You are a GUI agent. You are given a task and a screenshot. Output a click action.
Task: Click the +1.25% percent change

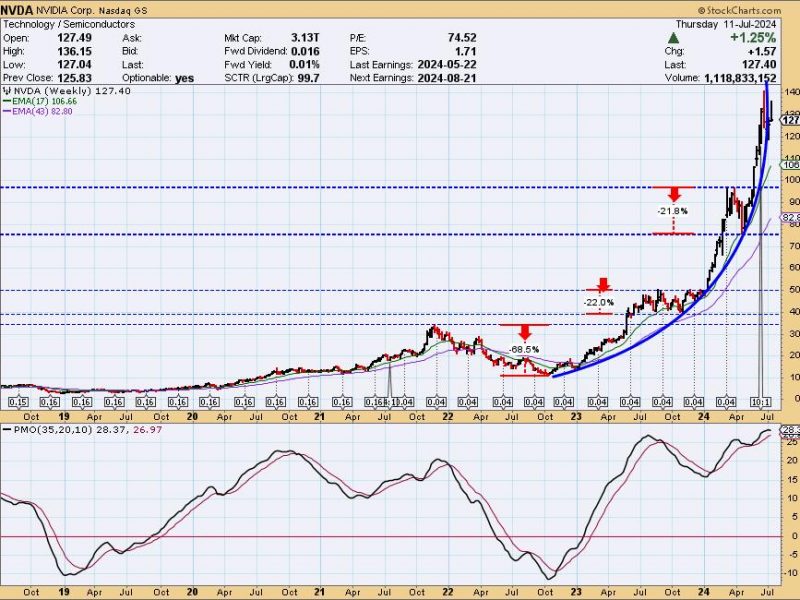pyautogui.click(x=753, y=38)
